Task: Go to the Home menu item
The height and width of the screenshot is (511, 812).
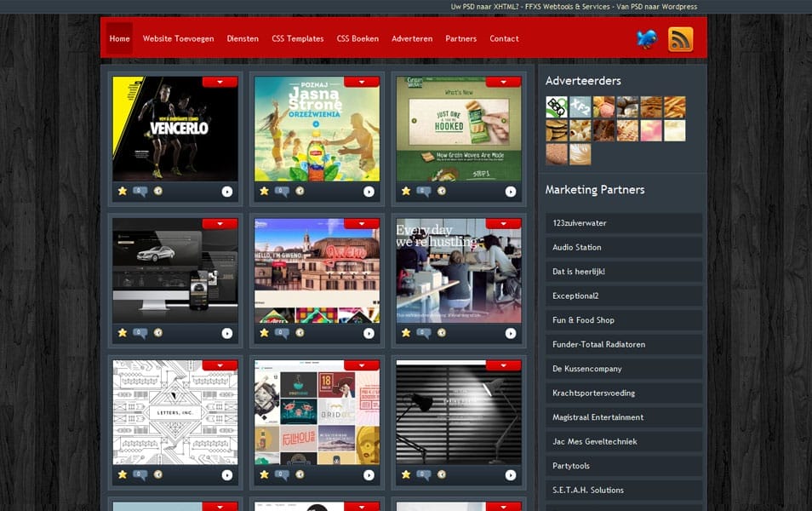Action: point(120,38)
